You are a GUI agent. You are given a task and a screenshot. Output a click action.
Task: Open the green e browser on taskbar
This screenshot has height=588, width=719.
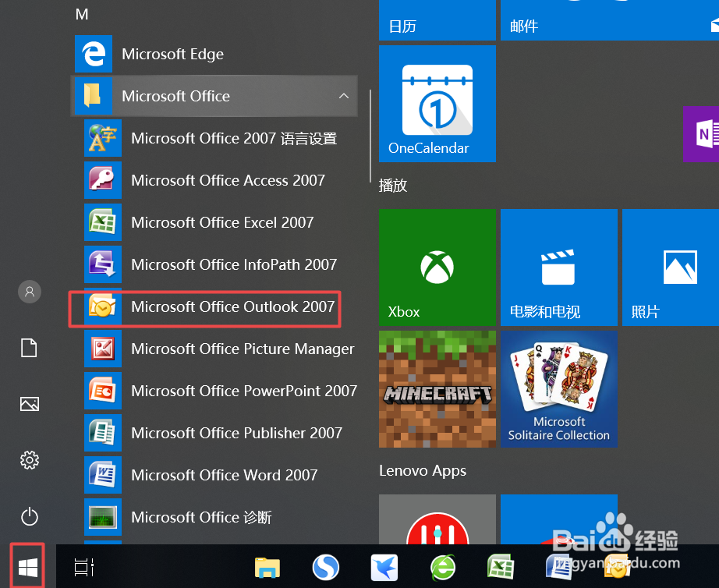(443, 568)
